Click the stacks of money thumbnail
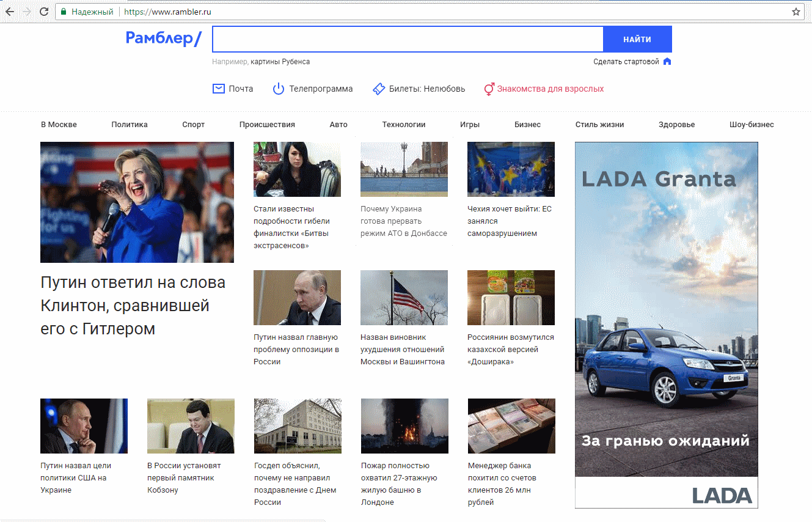This screenshot has width=812, height=522. tap(511, 426)
